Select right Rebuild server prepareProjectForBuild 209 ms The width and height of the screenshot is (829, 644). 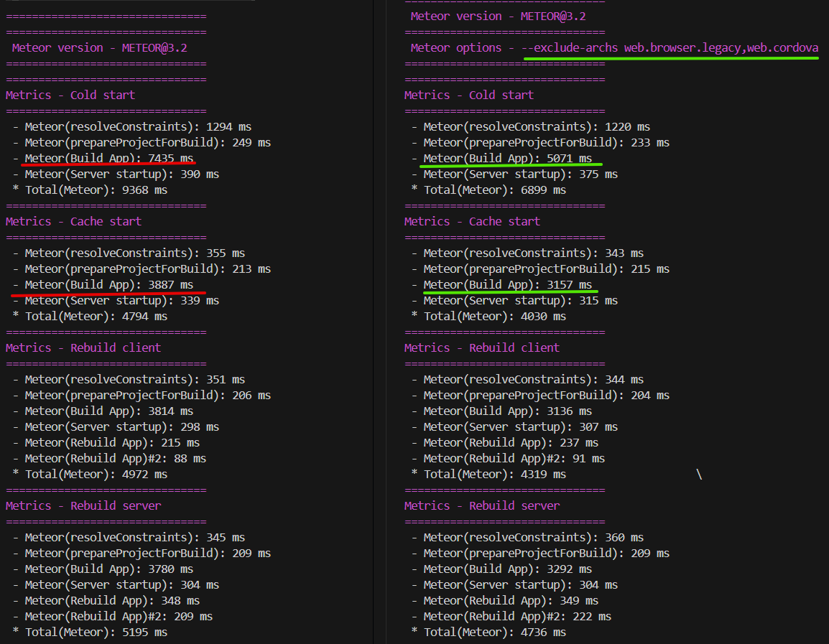point(540,553)
